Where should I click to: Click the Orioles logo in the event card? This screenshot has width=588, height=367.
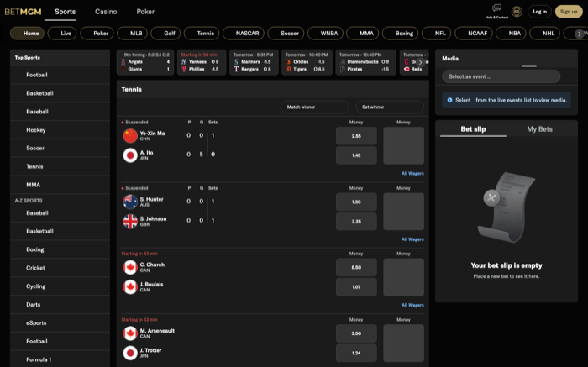pyautogui.click(x=289, y=62)
